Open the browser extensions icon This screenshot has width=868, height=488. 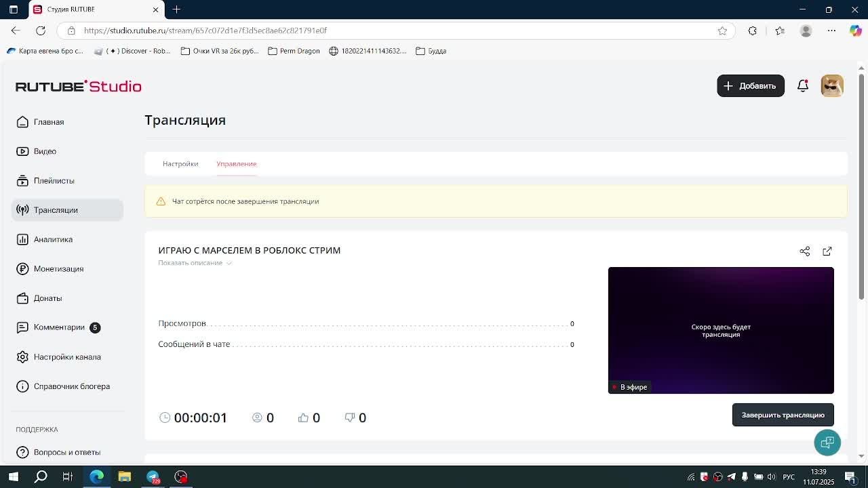(x=752, y=30)
